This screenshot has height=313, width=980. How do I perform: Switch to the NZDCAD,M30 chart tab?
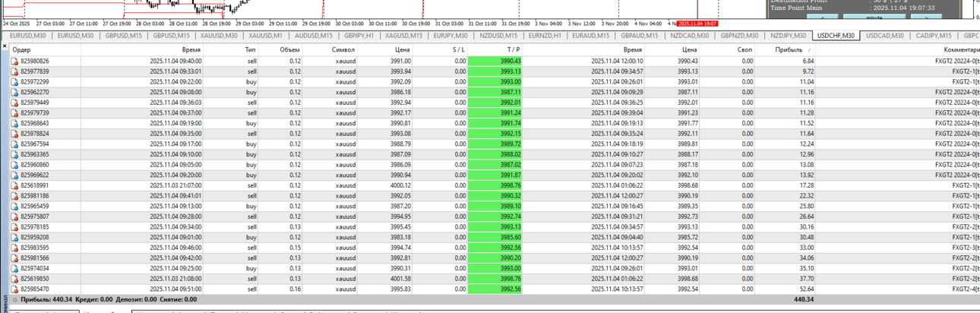pos(689,36)
